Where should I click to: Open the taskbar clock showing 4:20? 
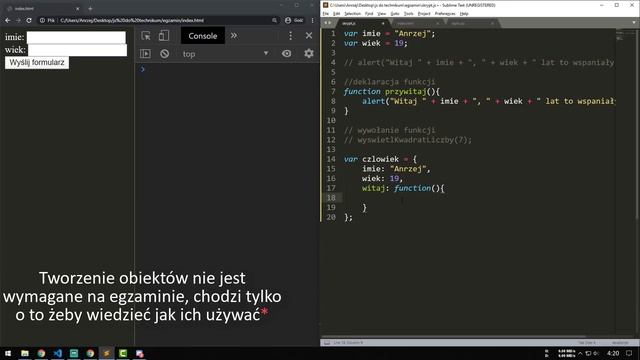click(x=613, y=353)
